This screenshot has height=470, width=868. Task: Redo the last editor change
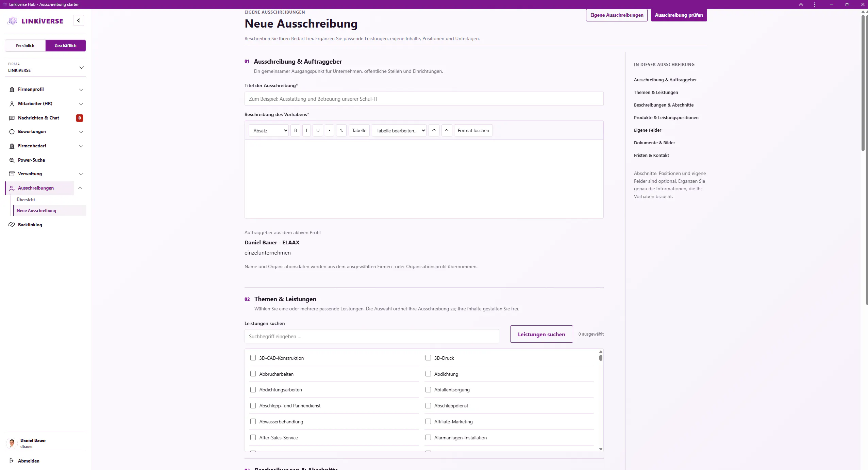tap(447, 130)
